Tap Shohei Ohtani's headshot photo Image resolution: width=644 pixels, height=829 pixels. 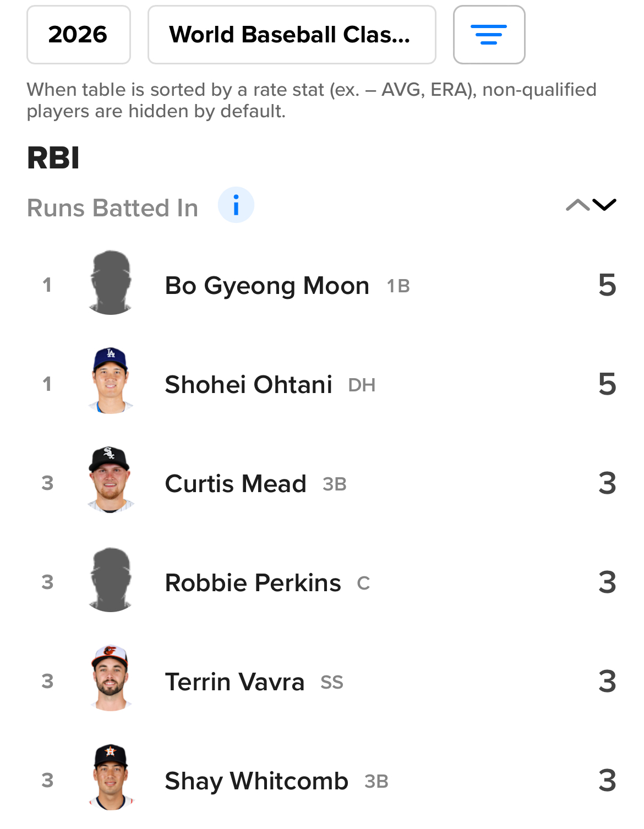pos(111,381)
